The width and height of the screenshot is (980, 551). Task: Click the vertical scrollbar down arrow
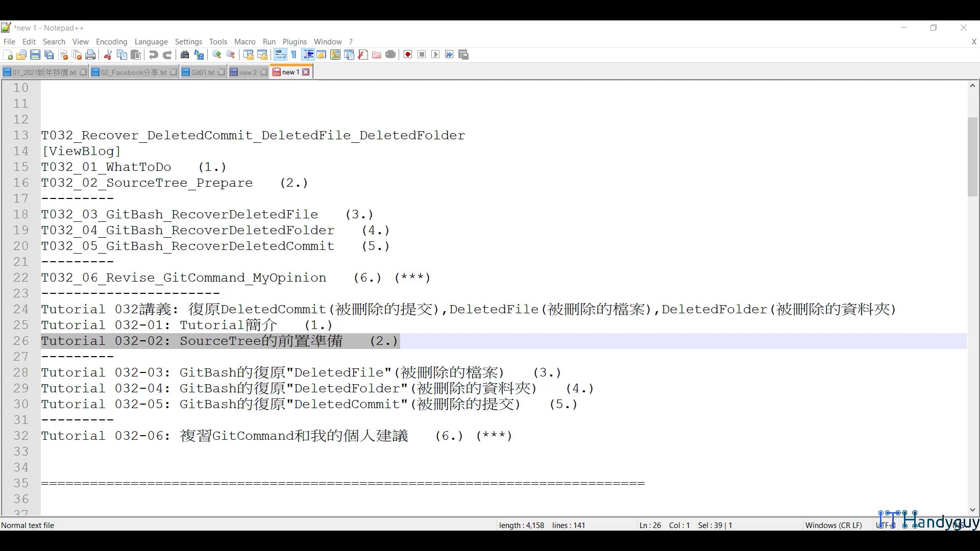(x=972, y=510)
